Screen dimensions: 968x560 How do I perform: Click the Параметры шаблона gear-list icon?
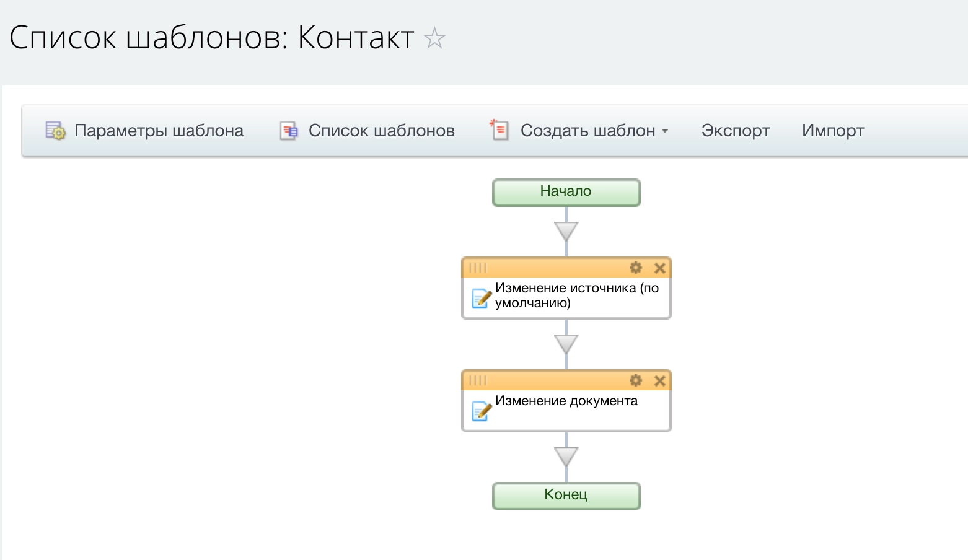pos(55,131)
